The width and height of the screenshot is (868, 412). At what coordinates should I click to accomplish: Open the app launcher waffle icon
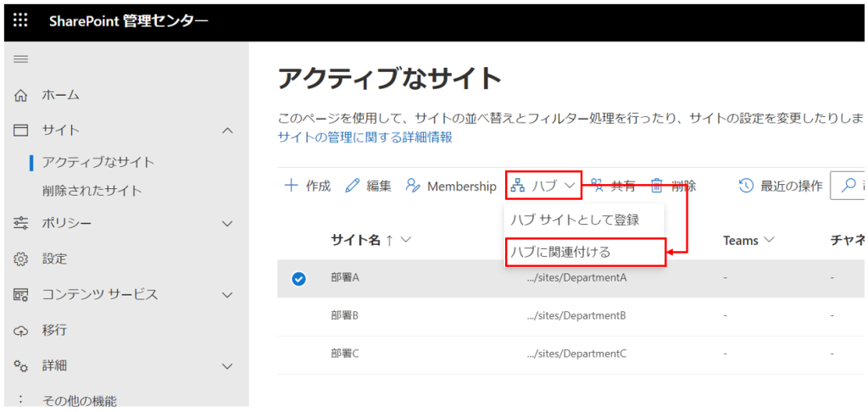tap(20, 21)
